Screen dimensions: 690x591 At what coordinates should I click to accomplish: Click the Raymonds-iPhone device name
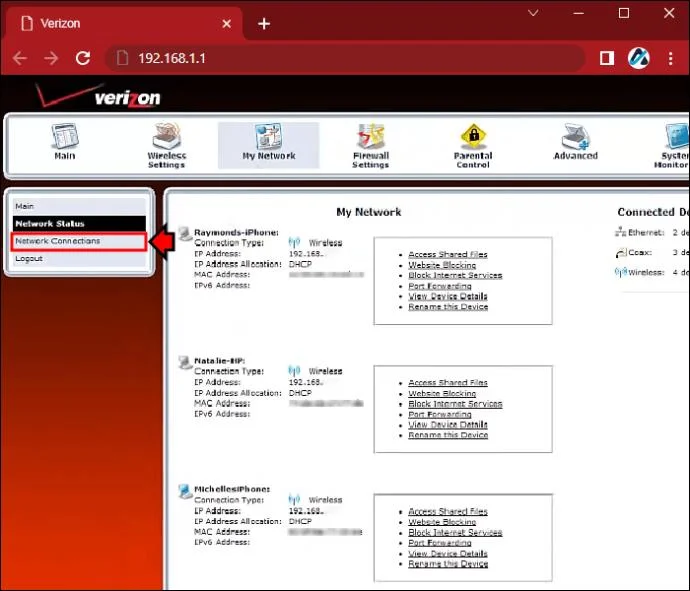[236, 232]
